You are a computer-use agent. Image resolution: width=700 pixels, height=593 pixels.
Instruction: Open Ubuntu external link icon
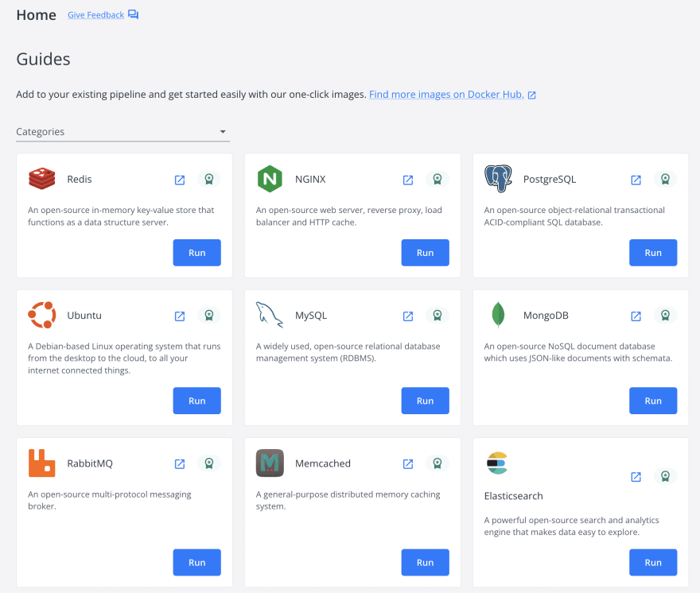180,316
